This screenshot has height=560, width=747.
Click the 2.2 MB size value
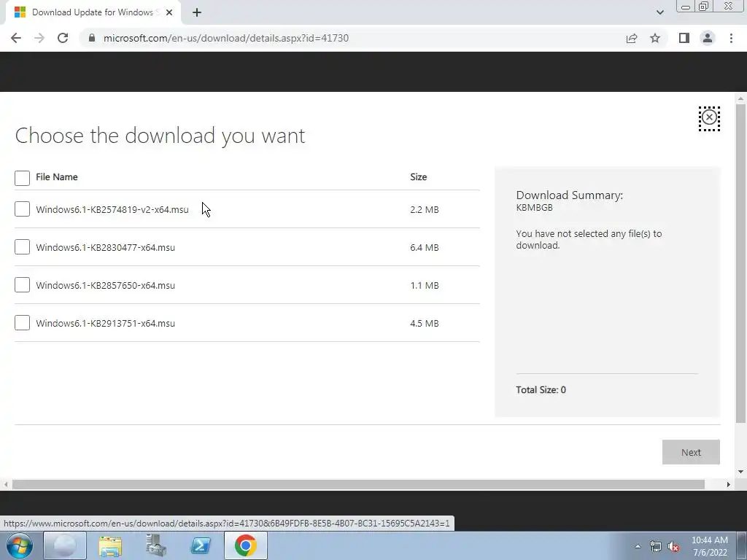tap(424, 209)
